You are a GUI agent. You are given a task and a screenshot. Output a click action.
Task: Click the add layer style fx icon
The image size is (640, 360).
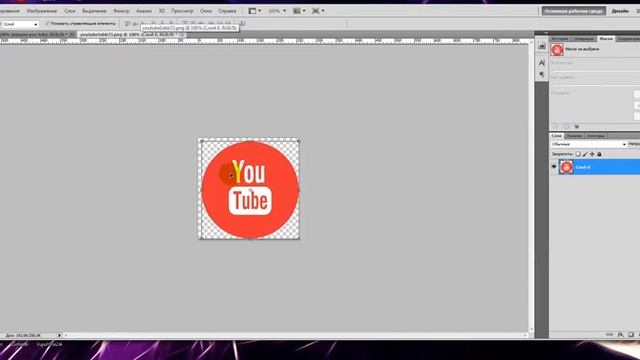620,335
